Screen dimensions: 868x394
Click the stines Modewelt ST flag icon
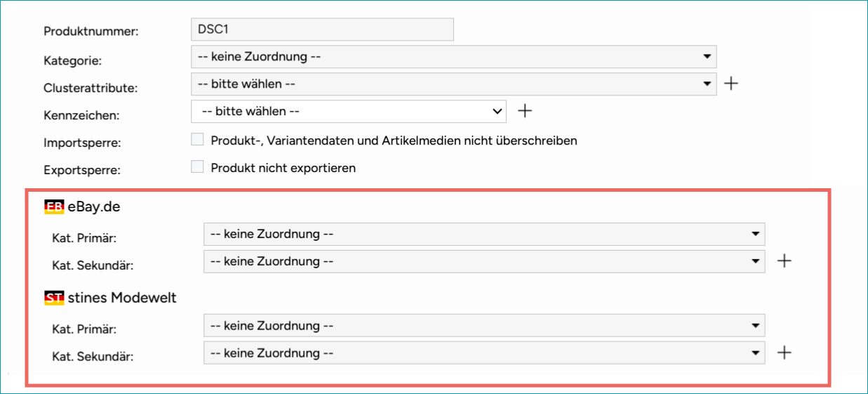54,298
